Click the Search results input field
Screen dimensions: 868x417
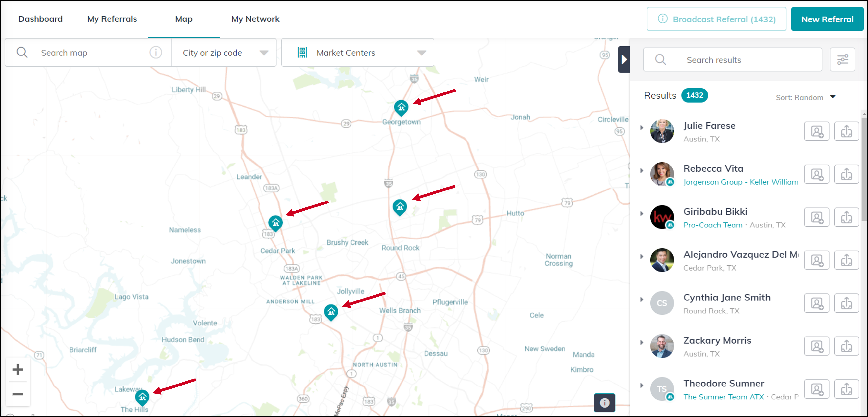pos(732,60)
